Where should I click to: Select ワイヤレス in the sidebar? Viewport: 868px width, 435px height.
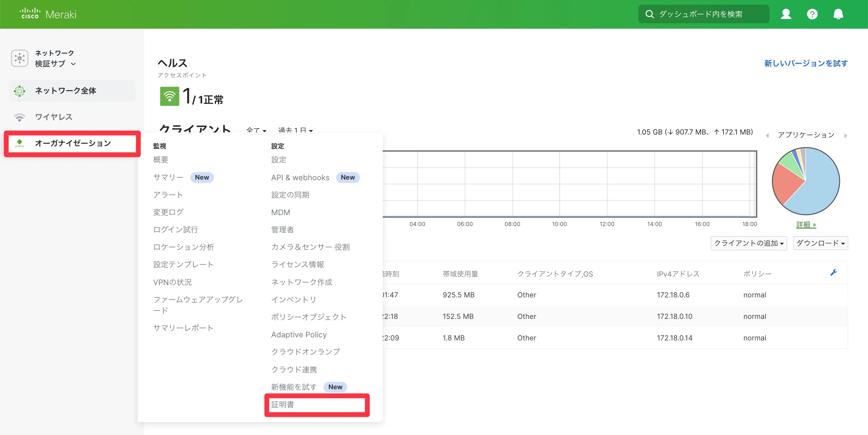point(54,117)
